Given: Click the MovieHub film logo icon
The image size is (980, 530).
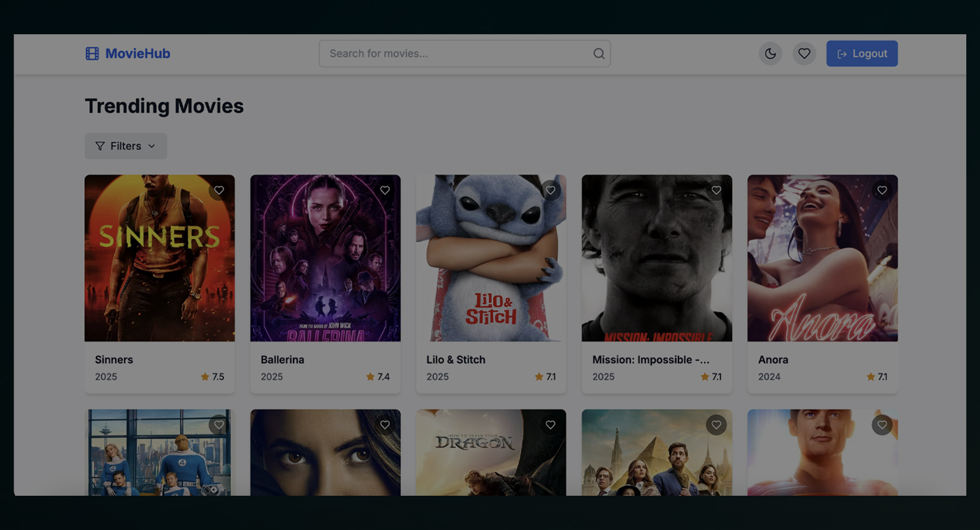Looking at the screenshot, I should 92,54.
